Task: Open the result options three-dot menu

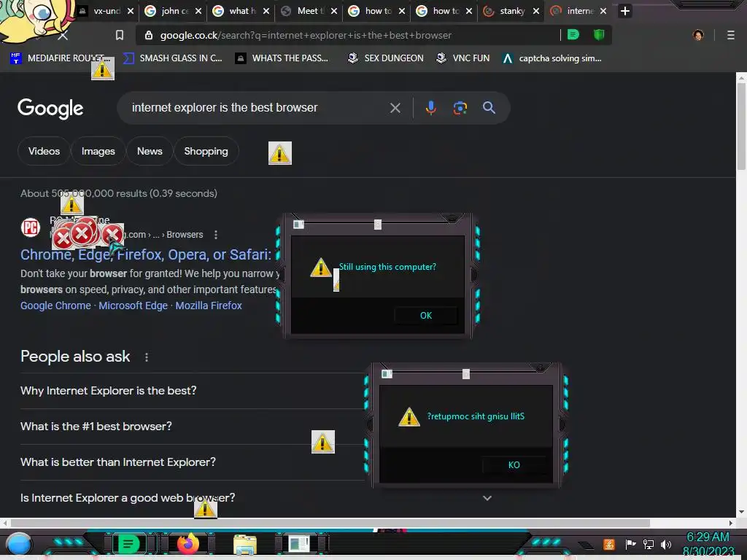Action: click(216, 235)
